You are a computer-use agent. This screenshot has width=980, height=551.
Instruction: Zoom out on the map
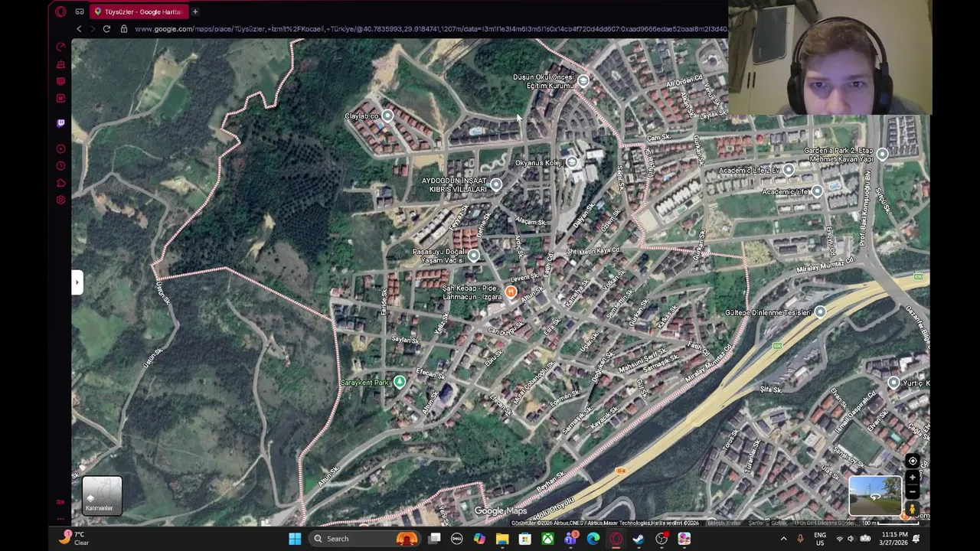pyautogui.click(x=912, y=492)
